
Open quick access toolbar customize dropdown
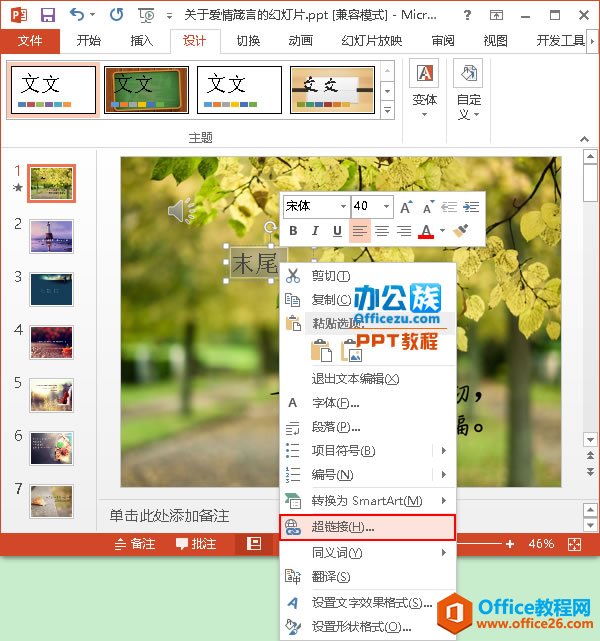pyautogui.click(x=169, y=16)
